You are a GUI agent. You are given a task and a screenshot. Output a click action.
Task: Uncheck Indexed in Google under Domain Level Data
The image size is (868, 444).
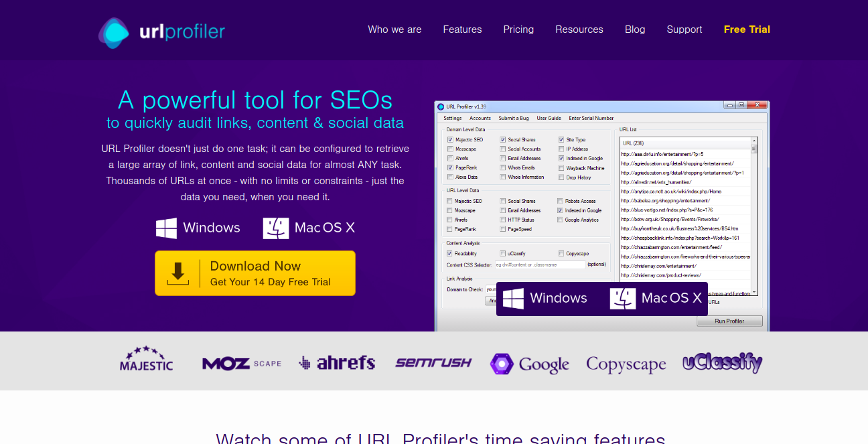561,159
